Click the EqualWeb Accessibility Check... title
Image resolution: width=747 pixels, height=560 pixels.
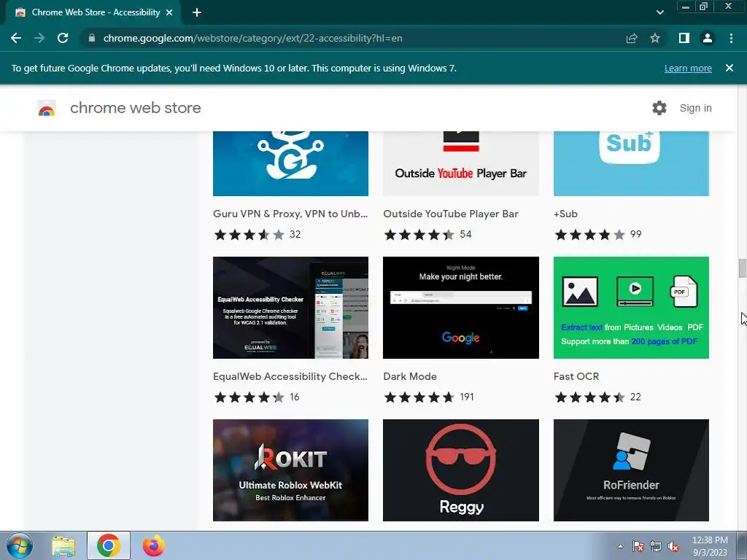pos(290,376)
